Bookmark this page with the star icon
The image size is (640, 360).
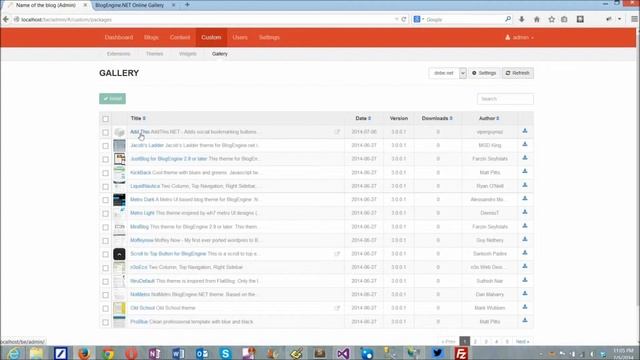[551, 19]
